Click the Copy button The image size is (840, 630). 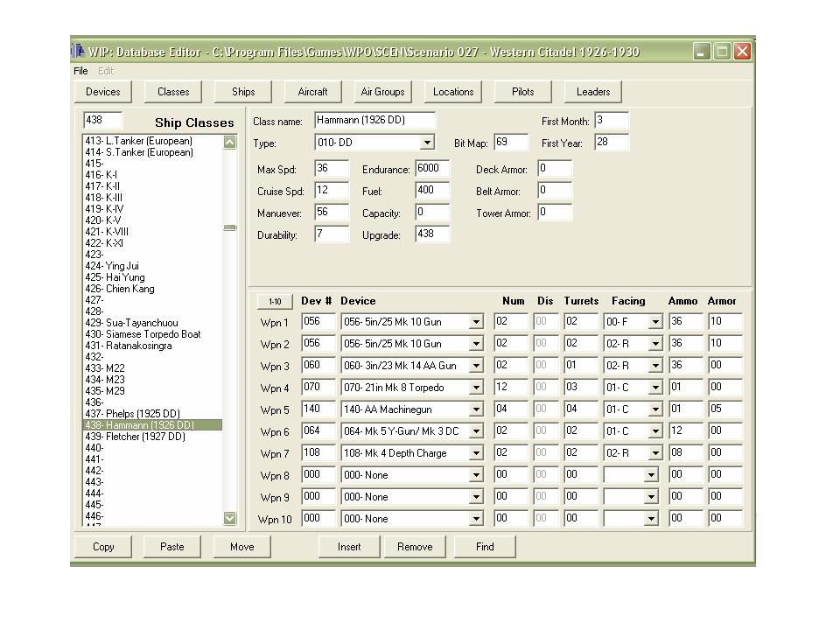[x=103, y=546]
